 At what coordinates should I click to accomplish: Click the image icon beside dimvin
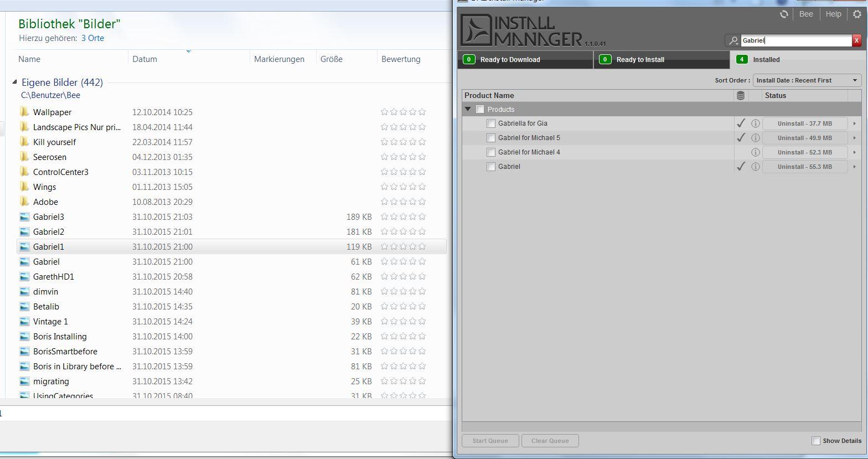24,292
